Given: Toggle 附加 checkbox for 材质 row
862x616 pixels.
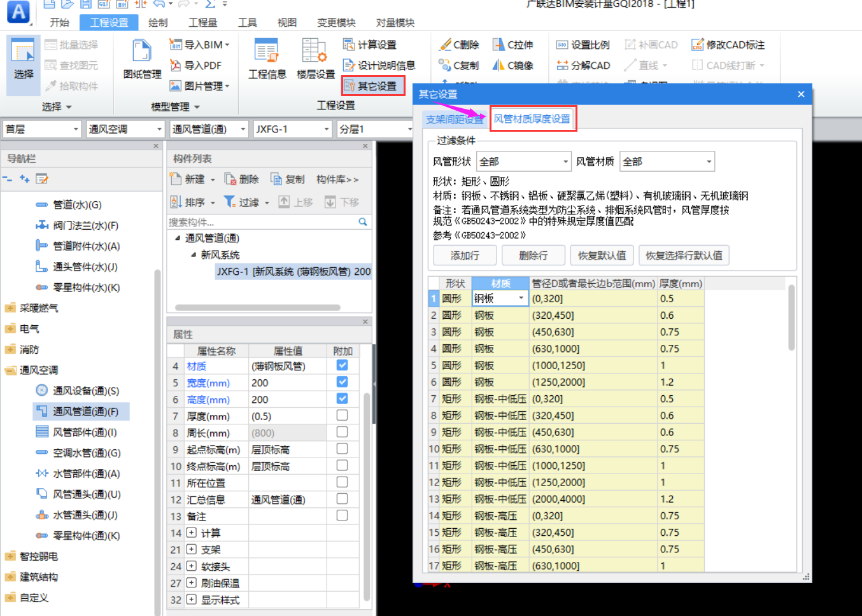Looking at the screenshot, I should (x=342, y=365).
